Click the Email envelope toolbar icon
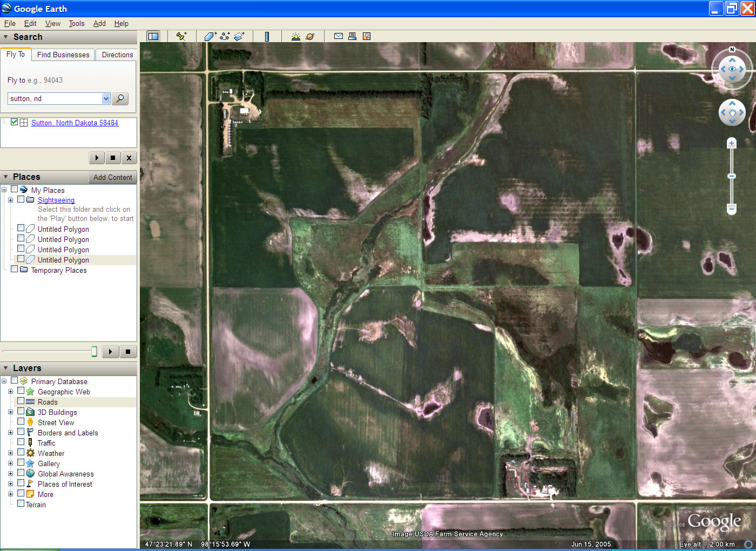 point(339,36)
